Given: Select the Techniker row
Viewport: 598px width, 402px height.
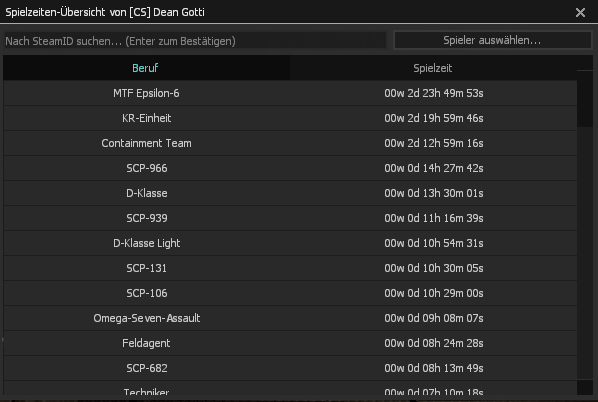Looking at the screenshot, I should pyautogui.click(x=290, y=388).
